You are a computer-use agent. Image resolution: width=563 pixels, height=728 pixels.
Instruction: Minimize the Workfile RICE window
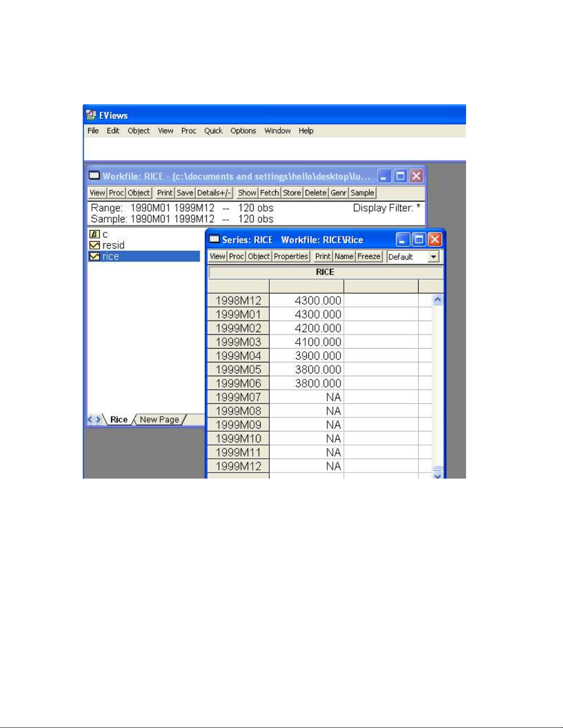click(x=385, y=176)
